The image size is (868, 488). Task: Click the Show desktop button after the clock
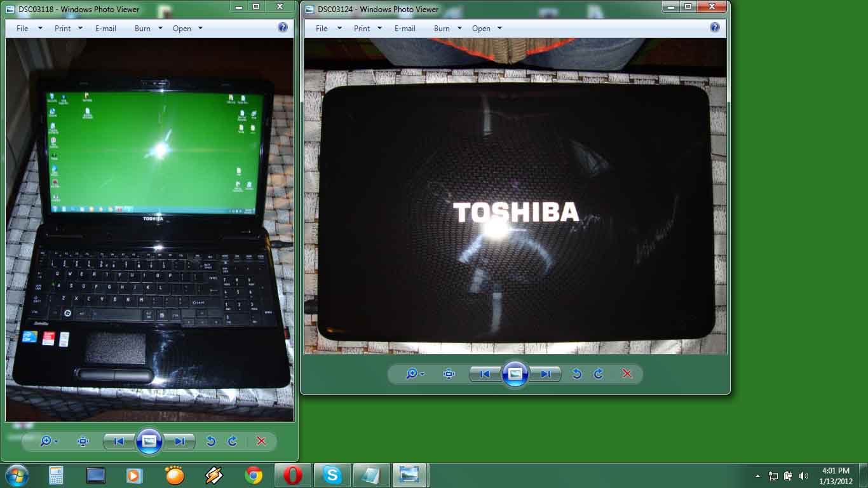pyautogui.click(x=864, y=476)
